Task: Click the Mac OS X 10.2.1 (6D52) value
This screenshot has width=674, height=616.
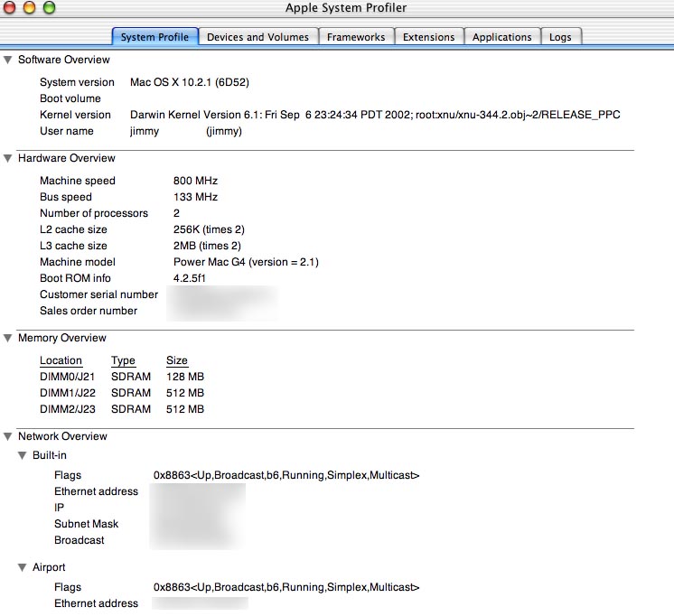Action: [x=190, y=82]
